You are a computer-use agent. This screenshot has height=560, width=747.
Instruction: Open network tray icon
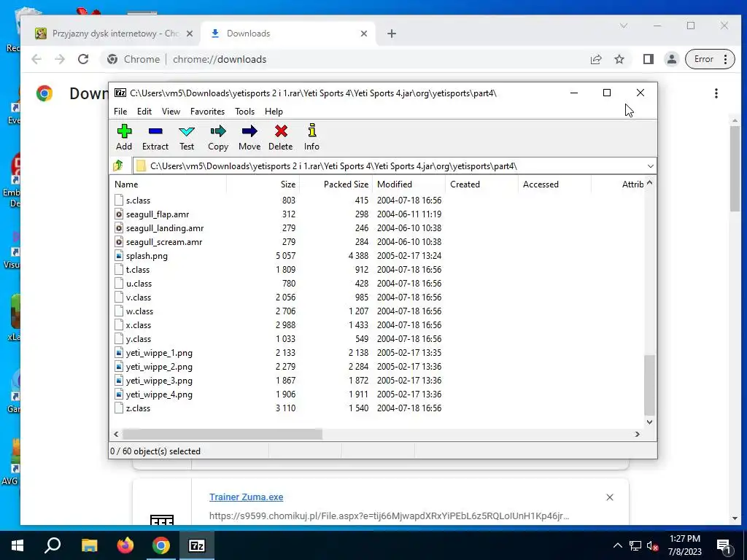coord(635,545)
